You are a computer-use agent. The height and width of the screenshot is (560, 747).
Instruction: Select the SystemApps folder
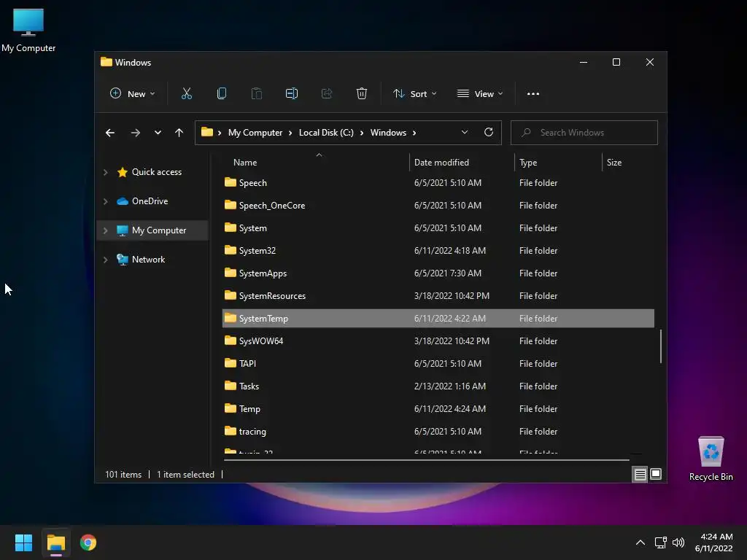[438, 273]
